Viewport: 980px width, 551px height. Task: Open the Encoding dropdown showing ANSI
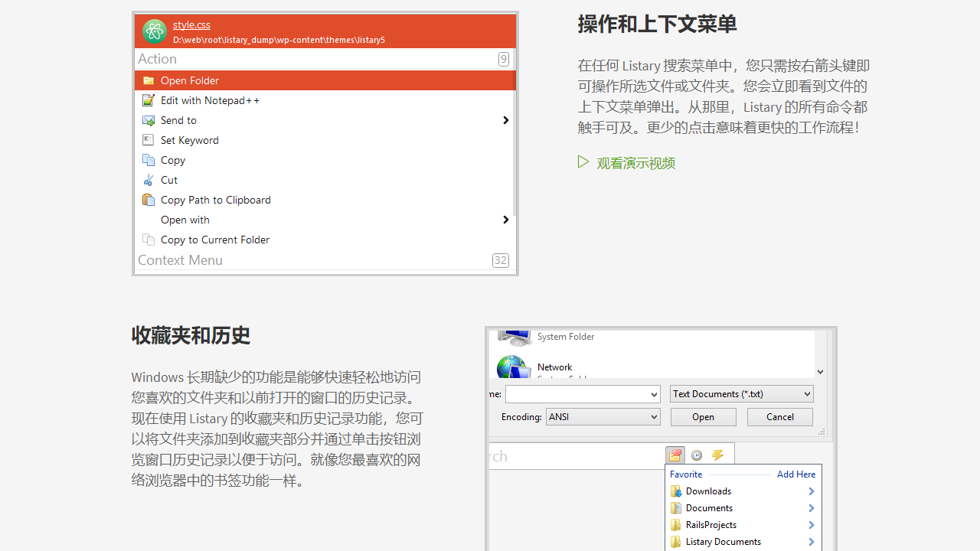(603, 416)
